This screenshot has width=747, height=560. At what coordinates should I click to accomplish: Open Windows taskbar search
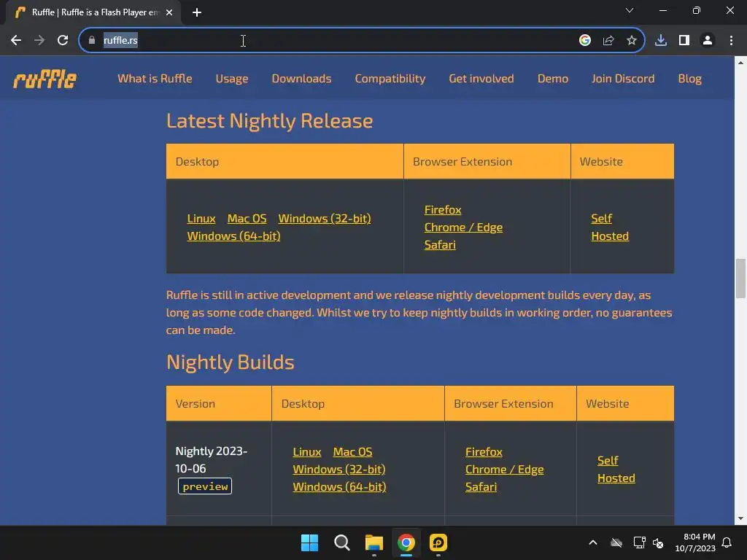coord(341,542)
